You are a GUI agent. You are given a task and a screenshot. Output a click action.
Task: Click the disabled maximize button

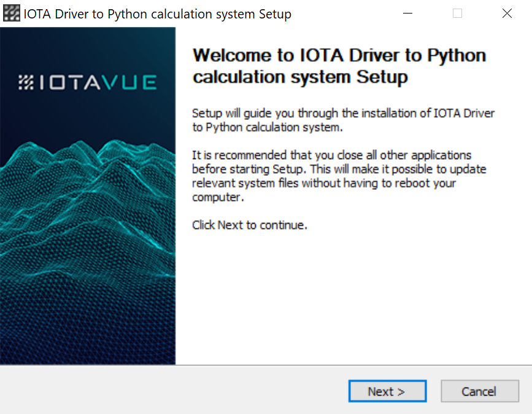pos(457,14)
